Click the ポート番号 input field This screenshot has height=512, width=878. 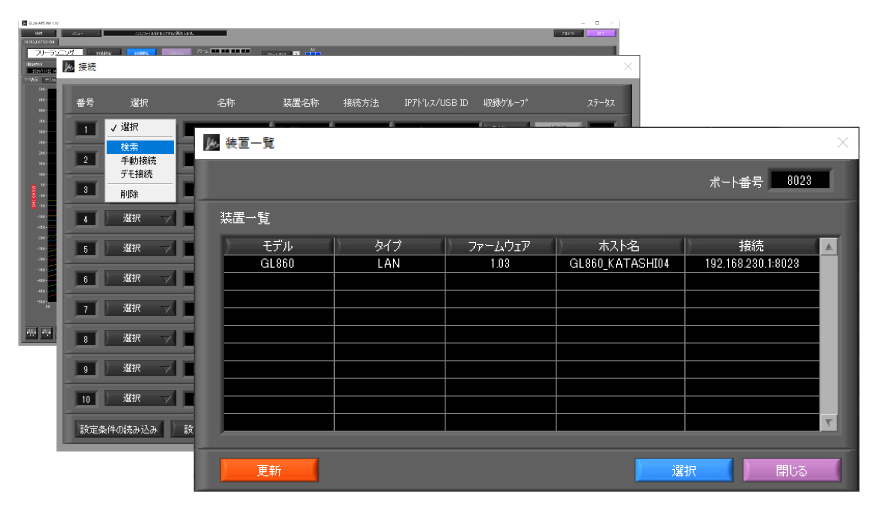799,180
